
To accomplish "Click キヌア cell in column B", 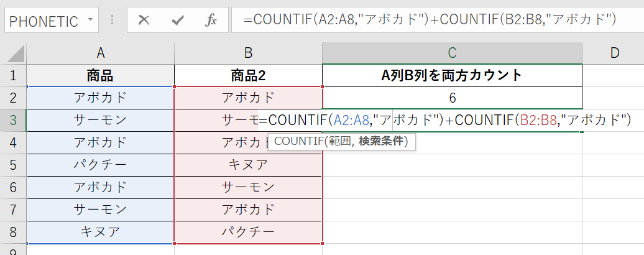I will click(248, 165).
